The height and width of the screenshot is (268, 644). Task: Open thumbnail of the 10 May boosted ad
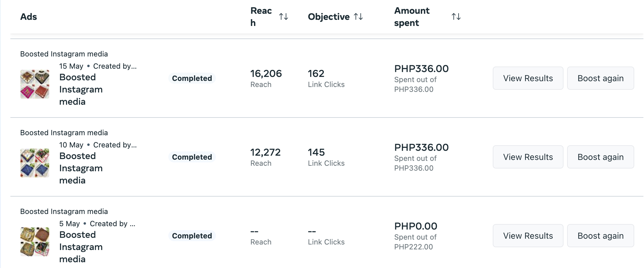(35, 163)
